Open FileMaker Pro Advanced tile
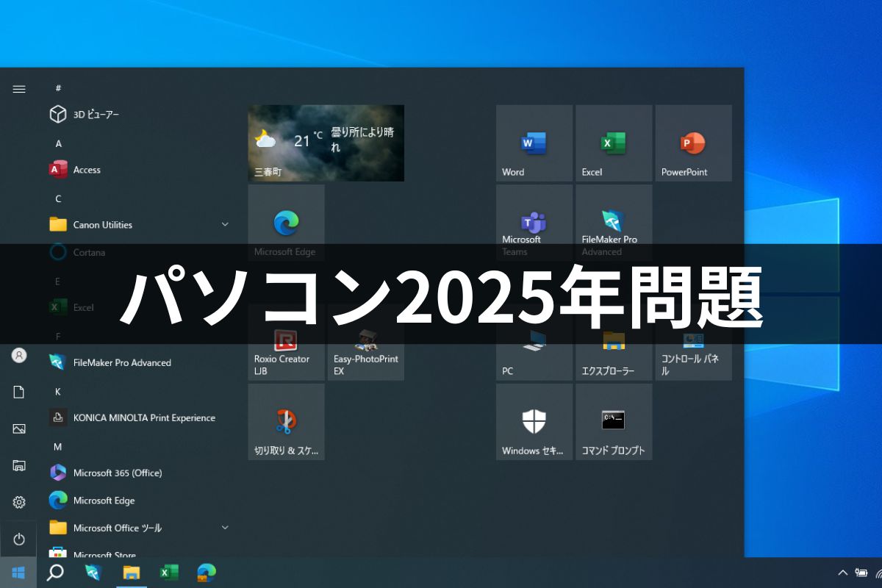The height and width of the screenshot is (588, 882). [x=614, y=223]
